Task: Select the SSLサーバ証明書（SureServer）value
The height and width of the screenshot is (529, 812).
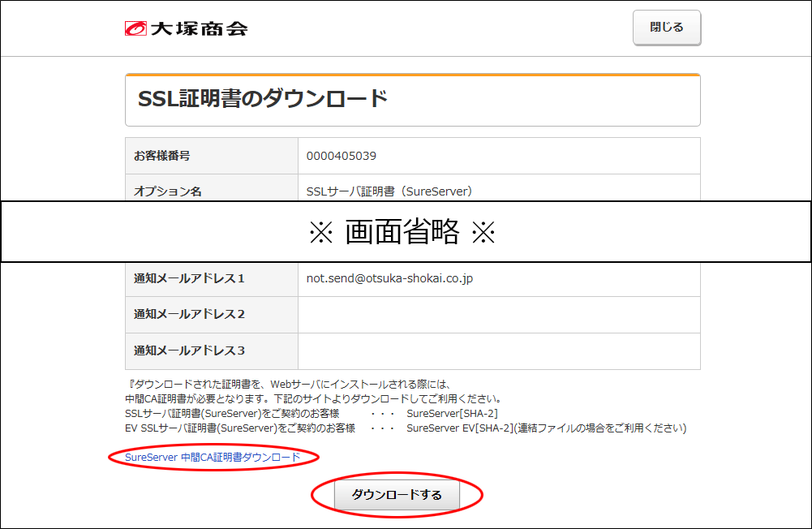Action: click(x=389, y=191)
